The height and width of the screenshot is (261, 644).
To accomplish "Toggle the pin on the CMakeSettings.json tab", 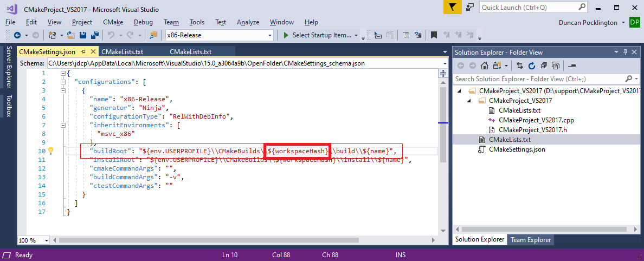I will click(x=83, y=51).
